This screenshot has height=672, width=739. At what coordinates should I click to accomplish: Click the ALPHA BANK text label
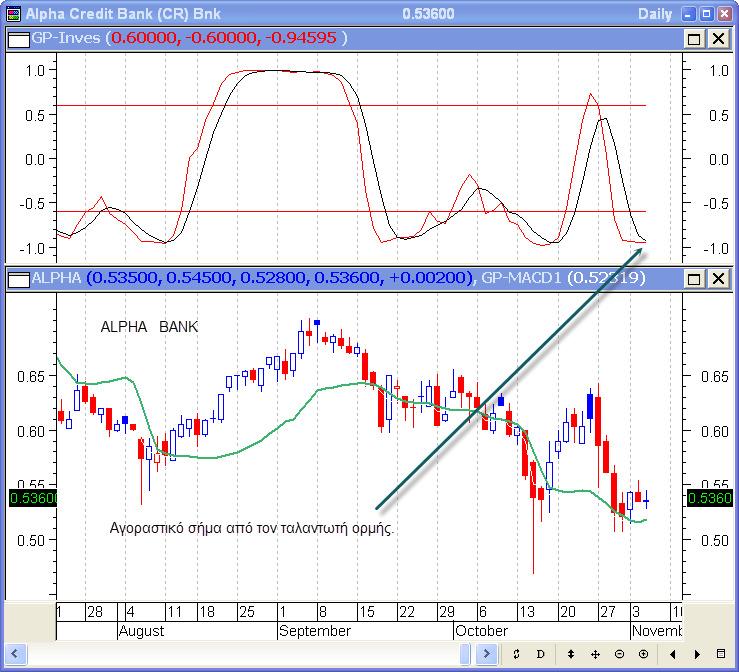(x=149, y=327)
